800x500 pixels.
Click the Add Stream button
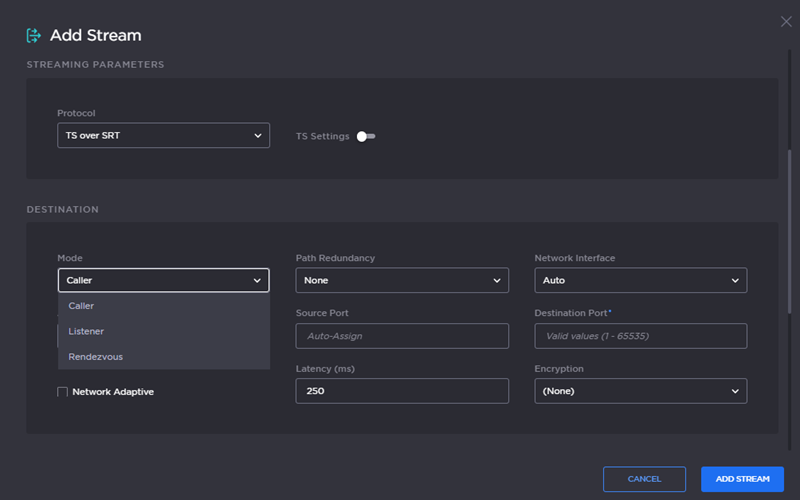[742, 479]
